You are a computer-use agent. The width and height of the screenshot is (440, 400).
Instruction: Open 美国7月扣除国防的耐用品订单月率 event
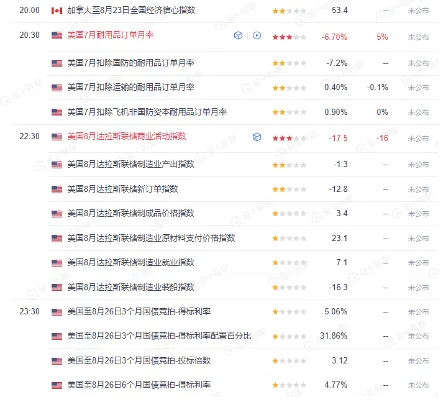[131, 63]
